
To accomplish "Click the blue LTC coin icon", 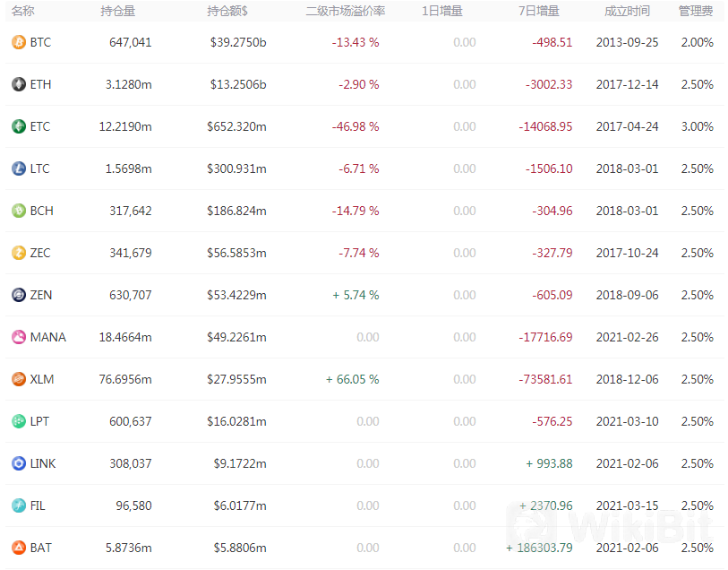I will 19,168.
